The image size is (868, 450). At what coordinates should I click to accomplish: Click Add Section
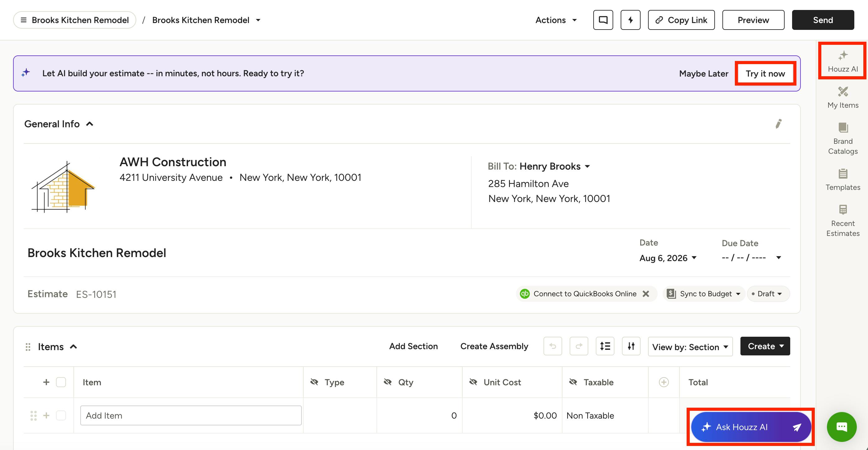tap(413, 346)
